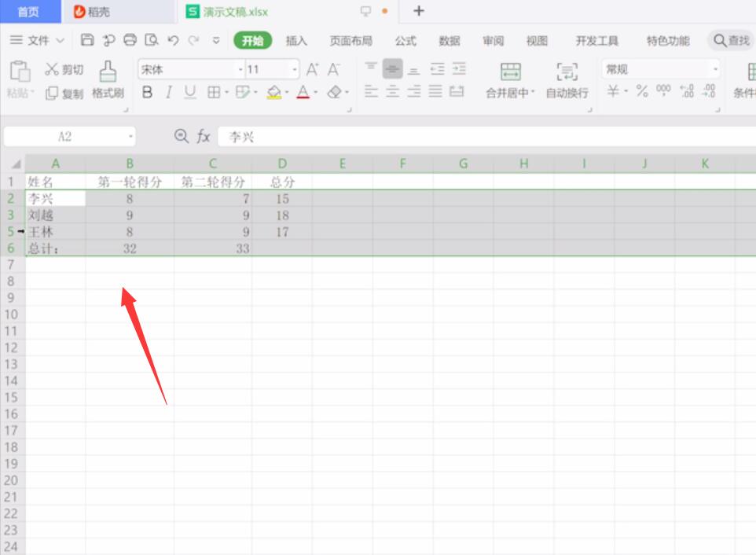
Task: Toggle Bold formatting
Action: [x=148, y=92]
